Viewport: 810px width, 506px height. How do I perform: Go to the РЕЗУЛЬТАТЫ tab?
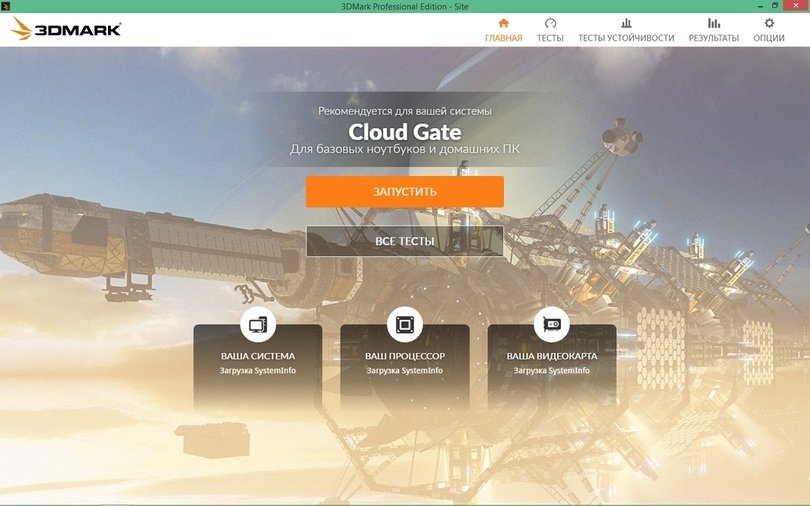(x=713, y=30)
